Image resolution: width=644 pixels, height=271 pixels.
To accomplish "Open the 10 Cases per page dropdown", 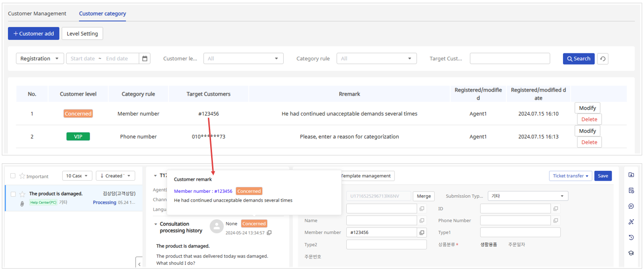I will coord(77,176).
